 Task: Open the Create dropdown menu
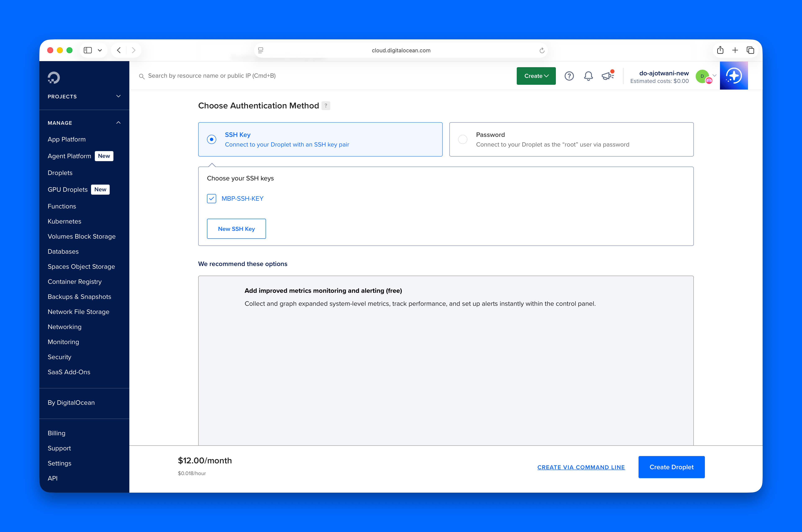536,76
